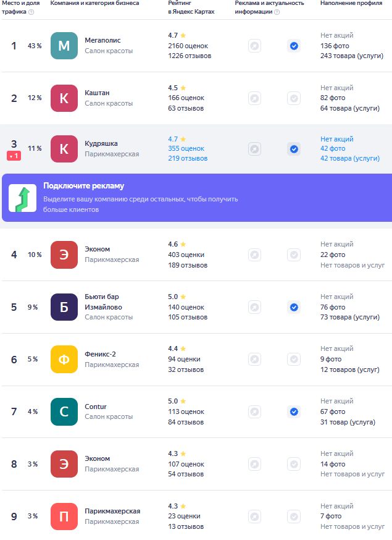392x540 pixels.
Task: Open the 42 товара (услуги) link
Action: (350, 158)
